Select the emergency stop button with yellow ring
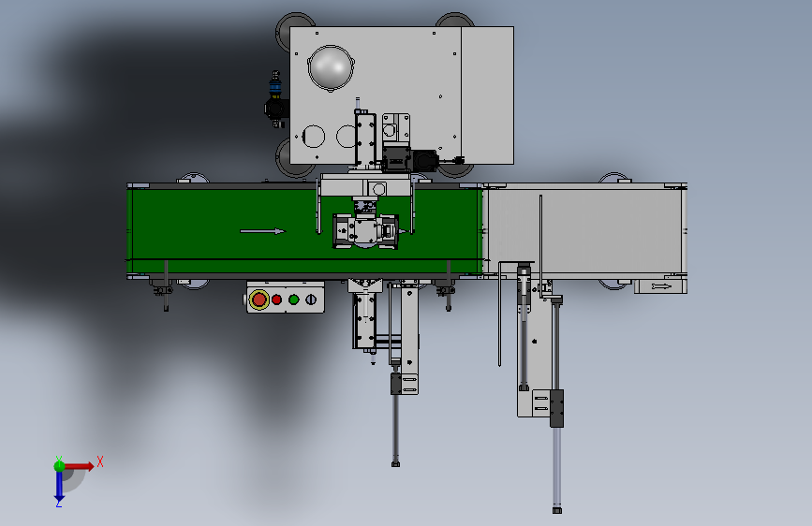 [258, 300]
